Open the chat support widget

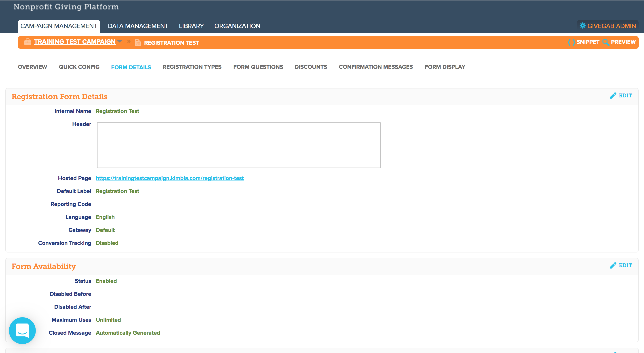tap(22, 330)
